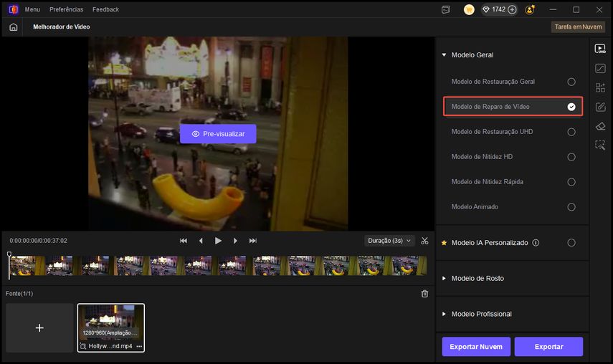The image size is (613, 364).
Task: Click the add points plus icon
Action: 512,9
